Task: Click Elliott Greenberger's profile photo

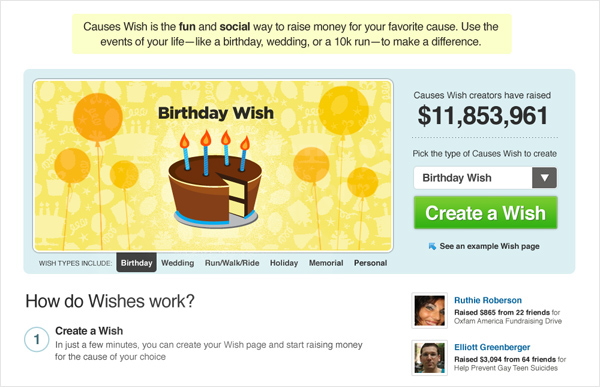Action: coord(430,358)
